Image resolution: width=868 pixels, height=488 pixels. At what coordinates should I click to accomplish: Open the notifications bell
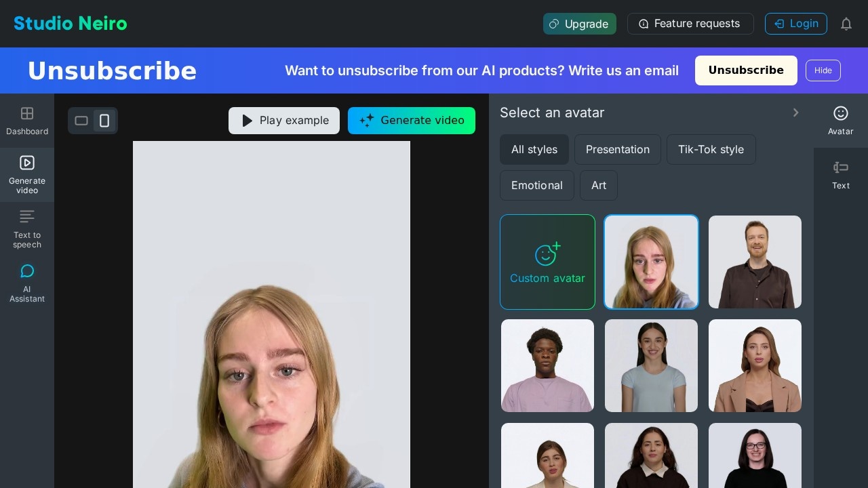pyautogui.click(x=846, y=24)
